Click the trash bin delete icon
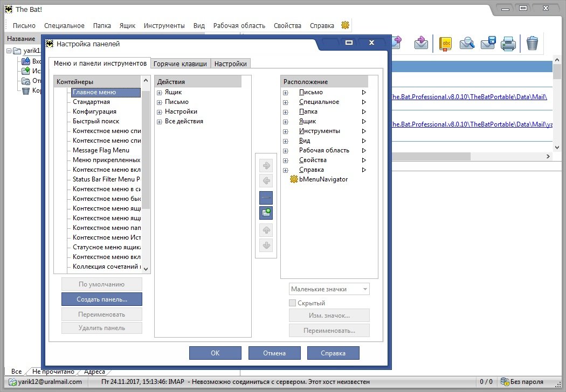This screenshot has width=566, height=392. pyautogui.click(x=532, y=43)
